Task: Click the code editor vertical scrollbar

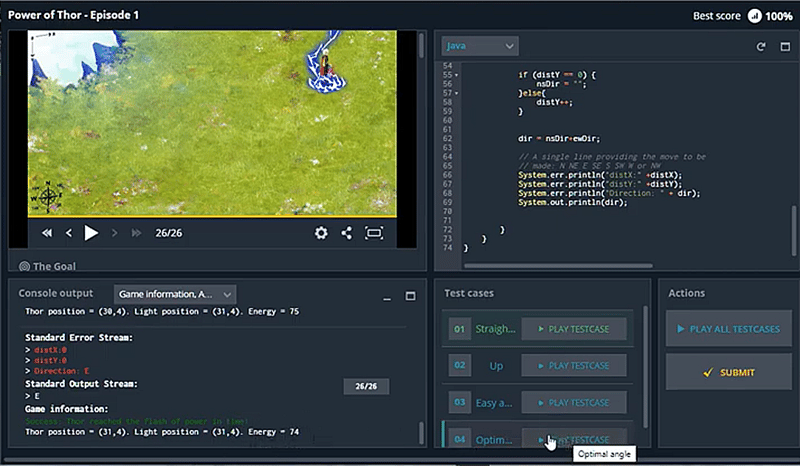Action: click(794, 230)
